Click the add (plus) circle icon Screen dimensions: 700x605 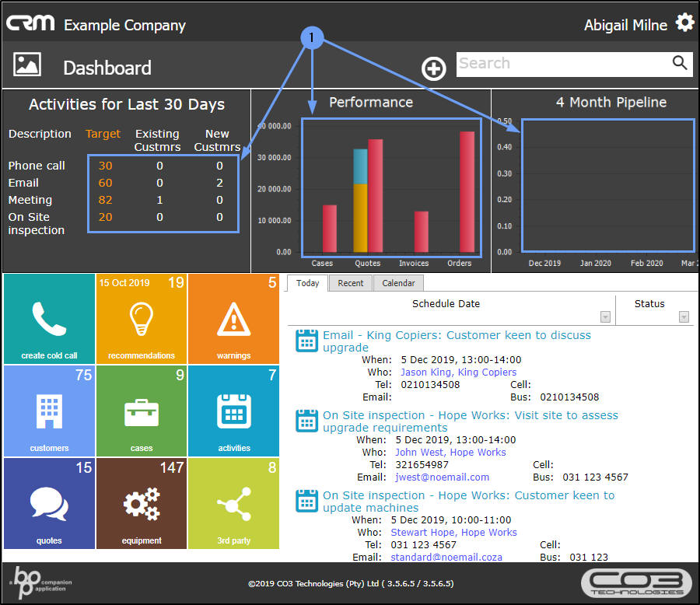(x=433, y=68)
